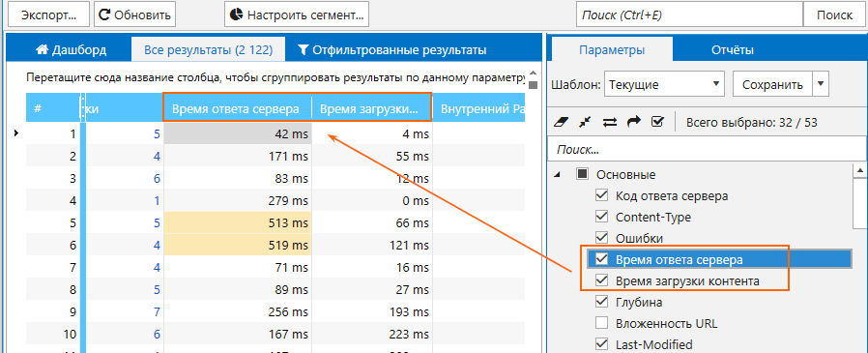This screenshot has width=868, height=353.
Task: Click the eraser icon in parameters toolbar
Action: click(562, 123)
